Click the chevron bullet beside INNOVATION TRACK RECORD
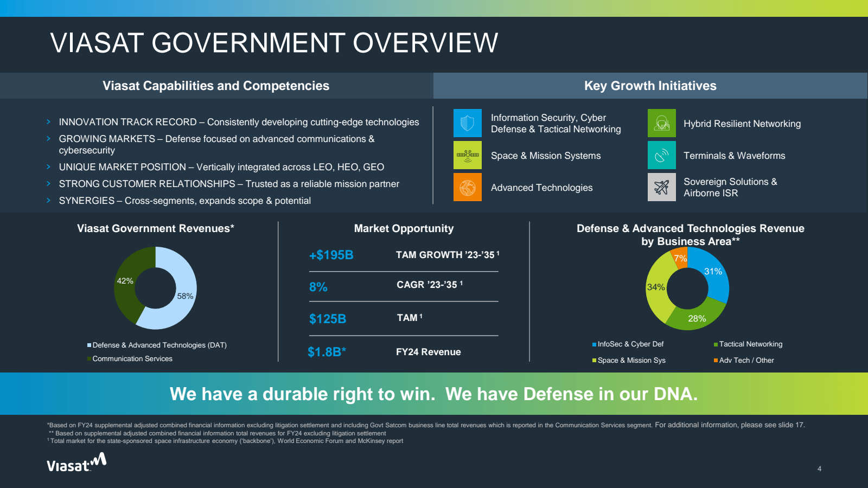Viewport: 868px width, 488px height. coord(48,122)
